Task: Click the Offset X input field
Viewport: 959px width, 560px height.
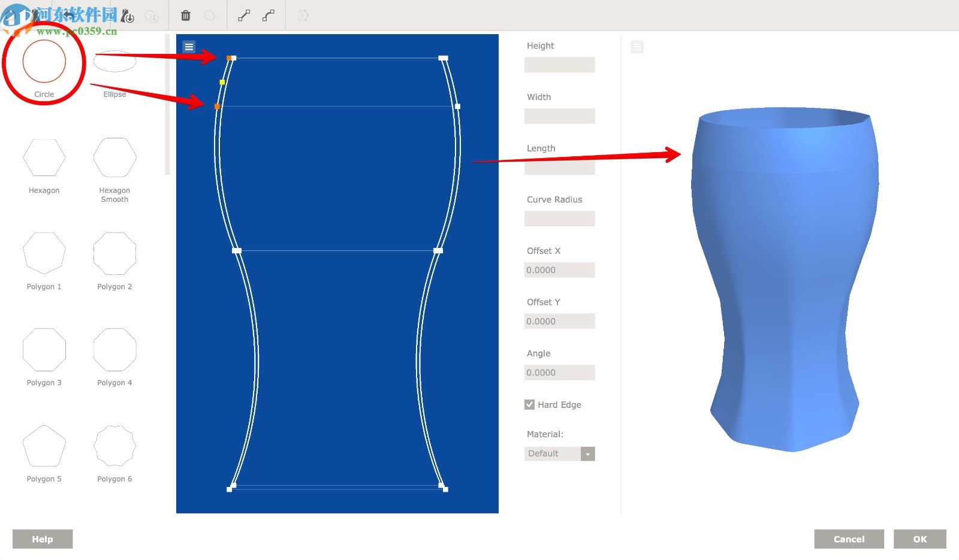Action: point(559,270)
